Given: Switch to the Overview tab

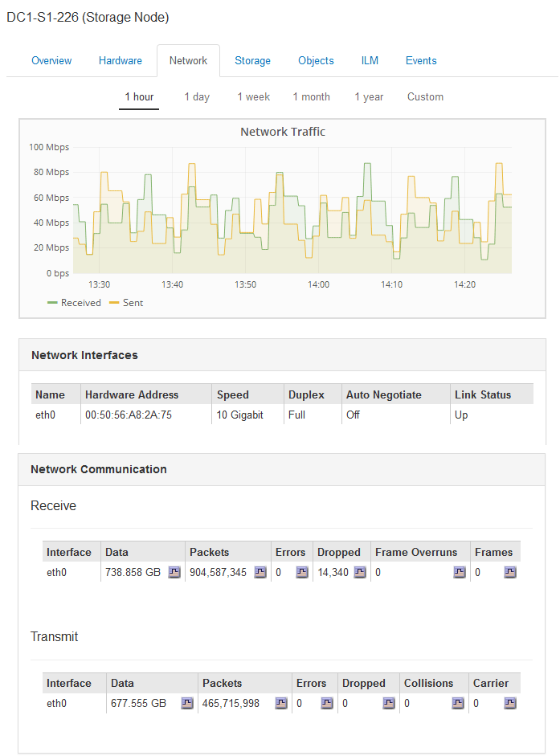Looking at the screenshot, I should [51, 61].
